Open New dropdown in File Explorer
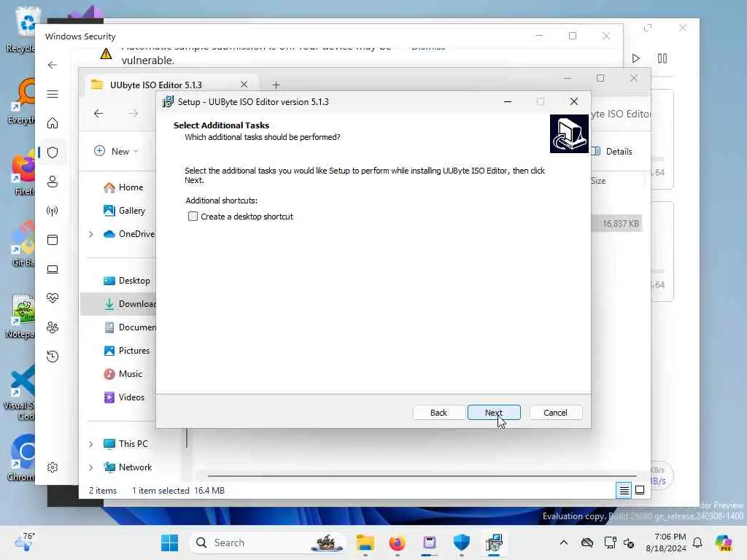The image size is (747, 560). pos(117,151)
